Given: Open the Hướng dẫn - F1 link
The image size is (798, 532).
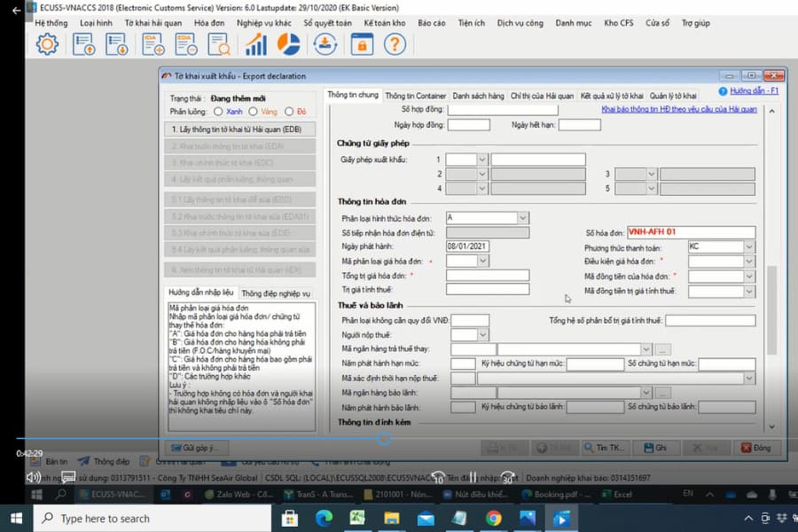Looking at the screenshot, I should pyautogui.click(x=755, y=90).
